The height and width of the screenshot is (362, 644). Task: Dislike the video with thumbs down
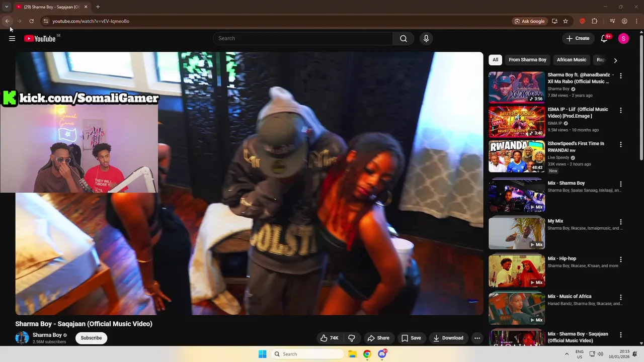352,338
